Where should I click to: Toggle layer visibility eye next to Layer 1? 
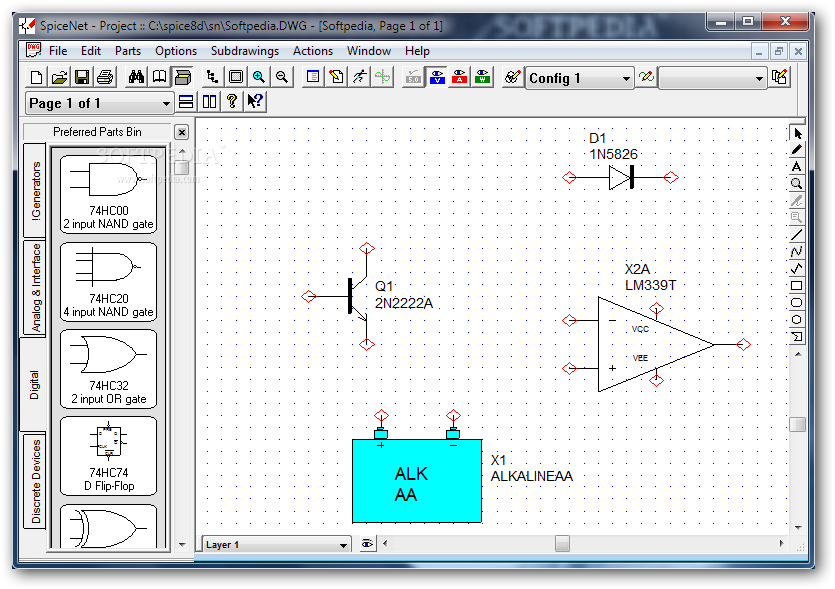367,544
